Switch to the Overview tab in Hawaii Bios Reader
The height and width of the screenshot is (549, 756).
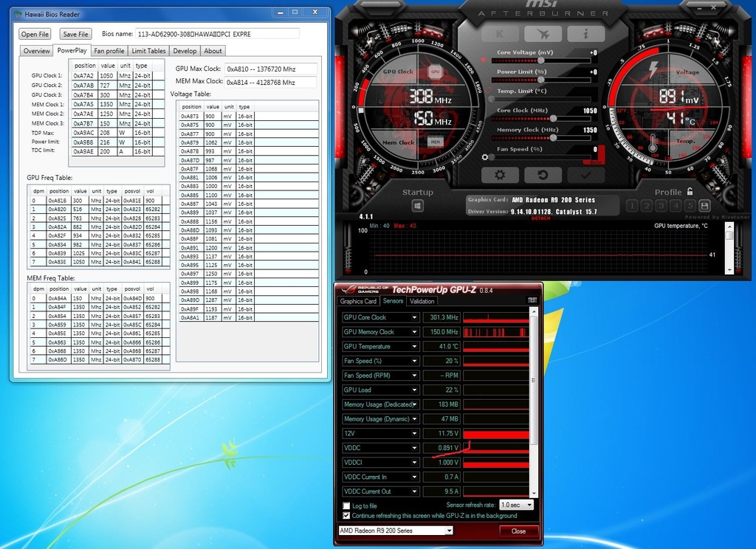pos(37,51)
